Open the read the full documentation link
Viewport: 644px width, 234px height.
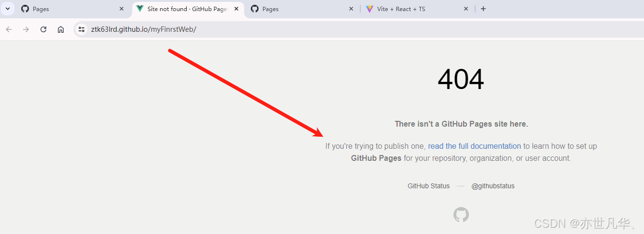(x=474, y=146)
